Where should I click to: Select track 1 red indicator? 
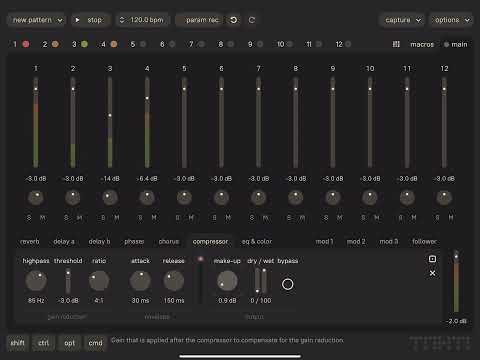26,44
